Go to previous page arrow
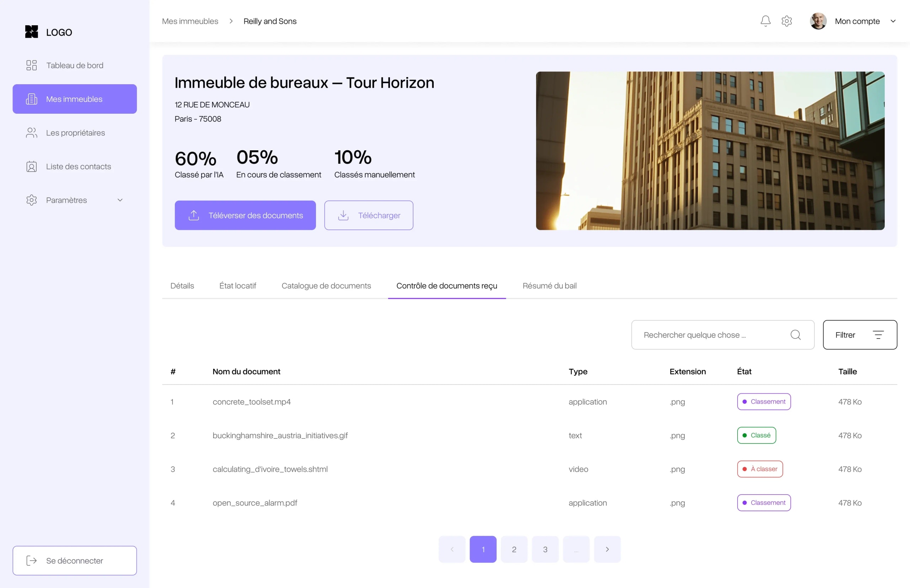910x588 pixels. (x=452, y=549)
